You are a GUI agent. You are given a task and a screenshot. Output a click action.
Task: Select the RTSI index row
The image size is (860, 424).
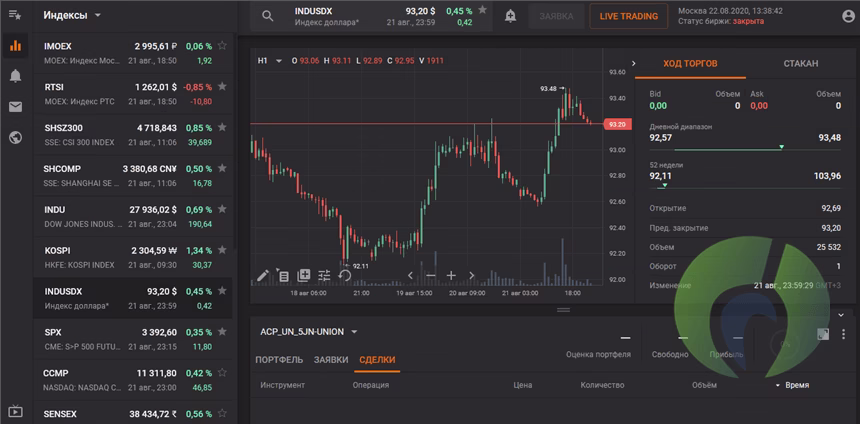pyautogui.click(x=133, y=94)
